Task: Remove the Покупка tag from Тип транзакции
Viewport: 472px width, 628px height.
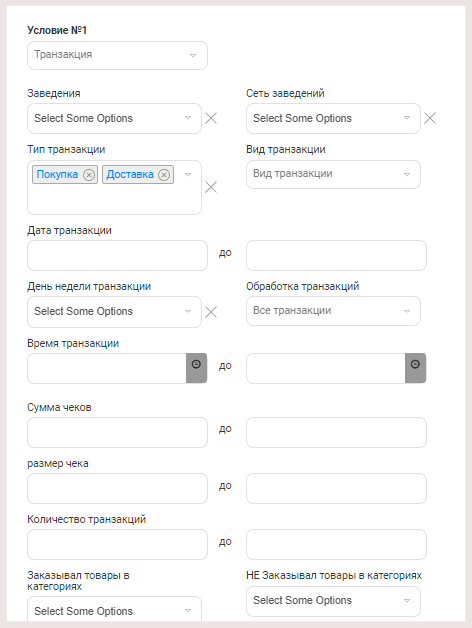Action: click(x=89, y=175)
